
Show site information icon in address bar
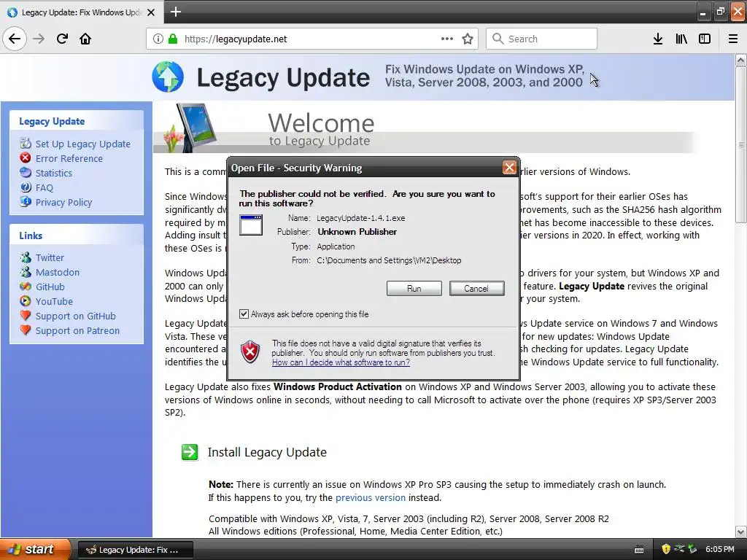(x=158, y=39)
